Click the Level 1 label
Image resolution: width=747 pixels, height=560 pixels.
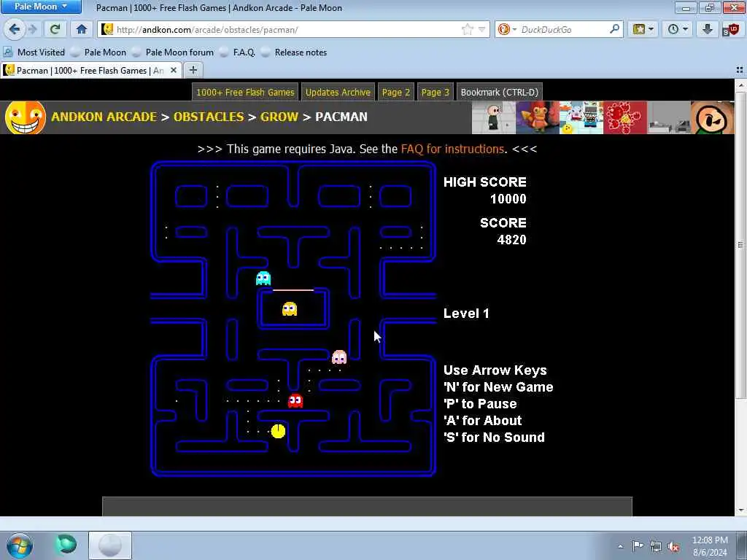click(466, 314)
